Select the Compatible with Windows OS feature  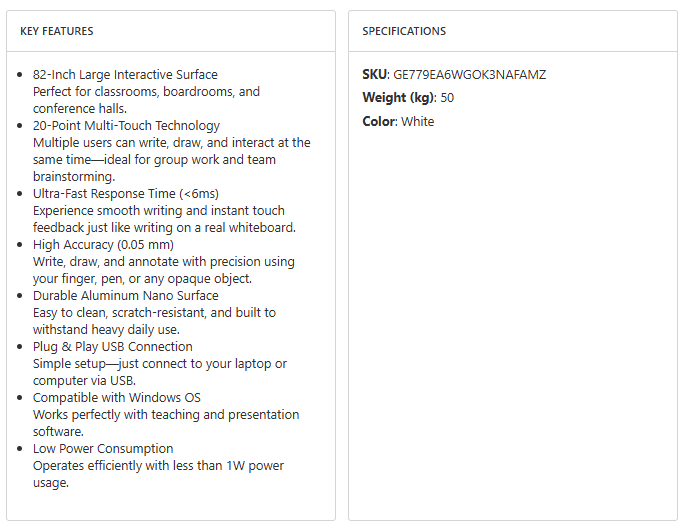point(117,398)
